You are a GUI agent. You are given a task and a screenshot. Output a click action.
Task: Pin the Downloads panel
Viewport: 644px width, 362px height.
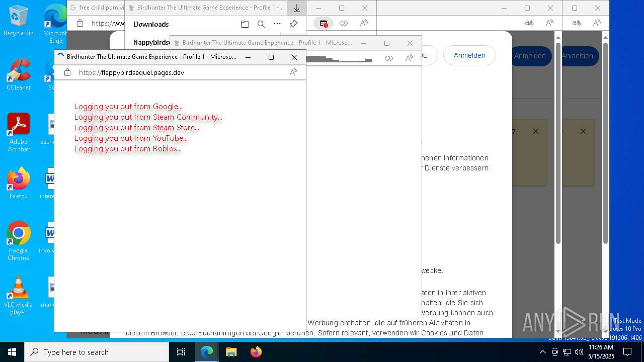[x=293, y=24]
